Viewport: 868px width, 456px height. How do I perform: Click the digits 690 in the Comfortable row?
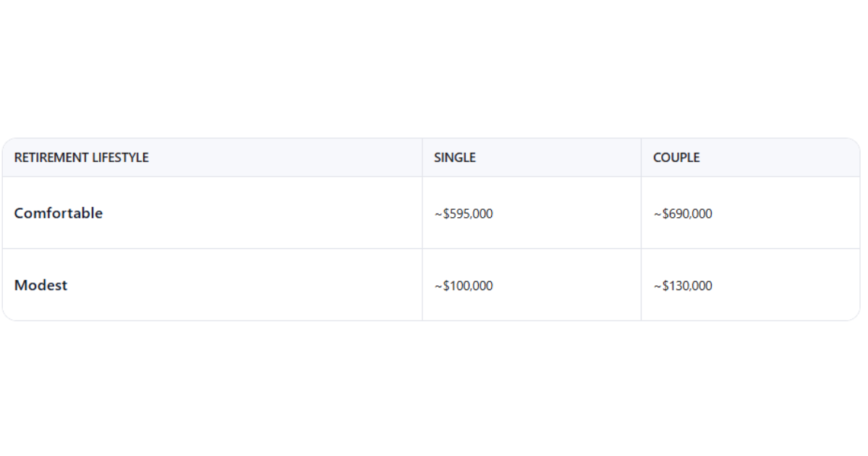click(x=678, y=214)
